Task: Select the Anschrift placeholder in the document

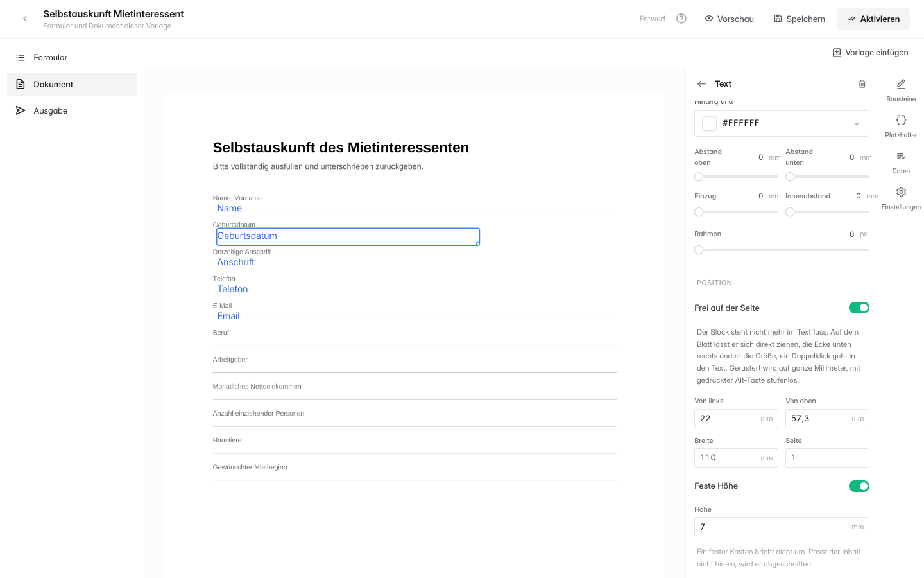Action: coord(235,262)
